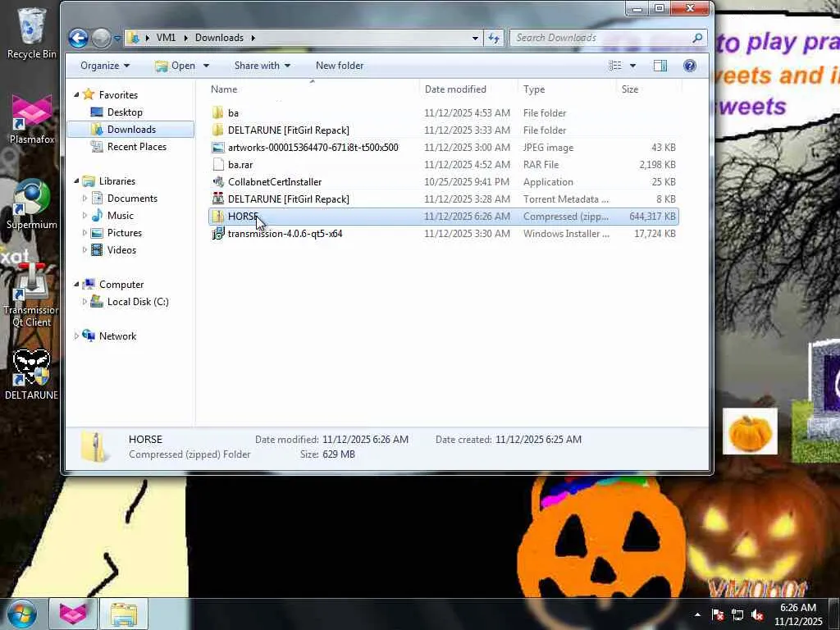The image size is (840, 630).
Task: Click the Open toolbar button
Action: [x=176, y=66]
